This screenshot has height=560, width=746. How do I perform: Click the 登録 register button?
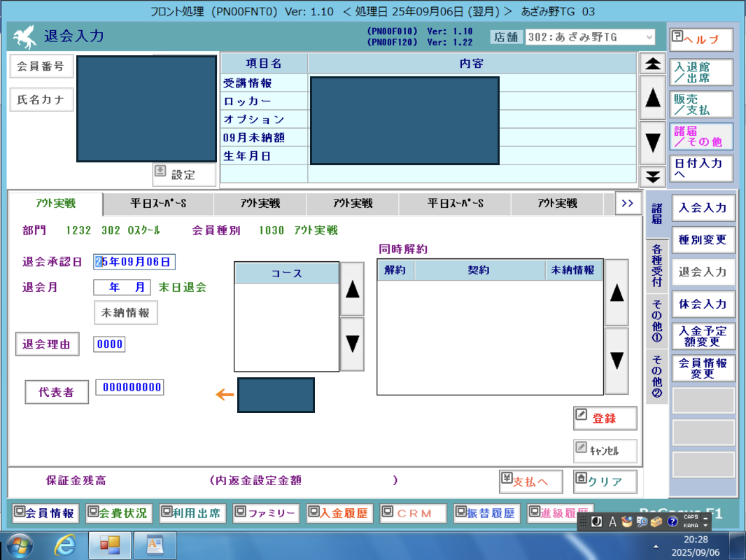pyautogui.click(x=605, y=419)
